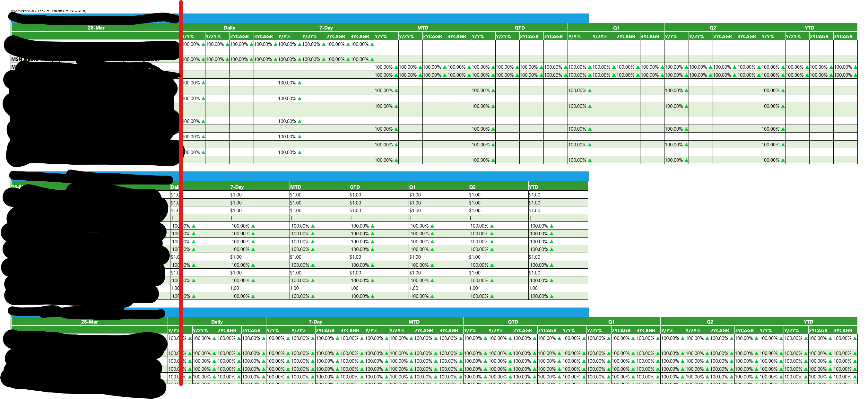Select the 28-Mar date header in top table

click(x=96, y=28)
